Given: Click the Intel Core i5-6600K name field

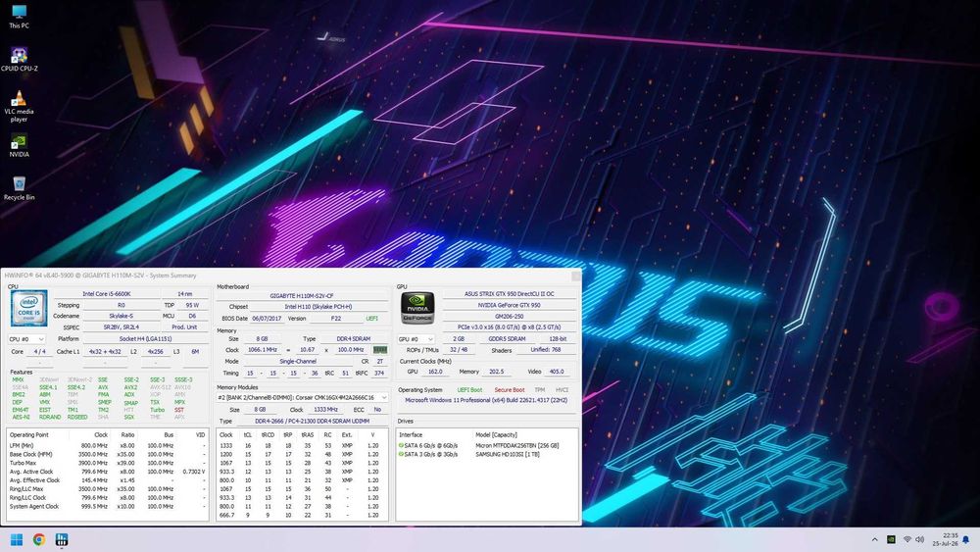Looking at the screenshot, I should (106, 294).
